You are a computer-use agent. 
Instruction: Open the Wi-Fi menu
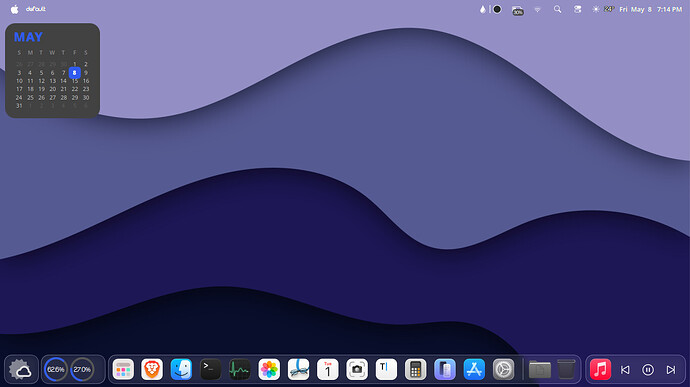537,9
